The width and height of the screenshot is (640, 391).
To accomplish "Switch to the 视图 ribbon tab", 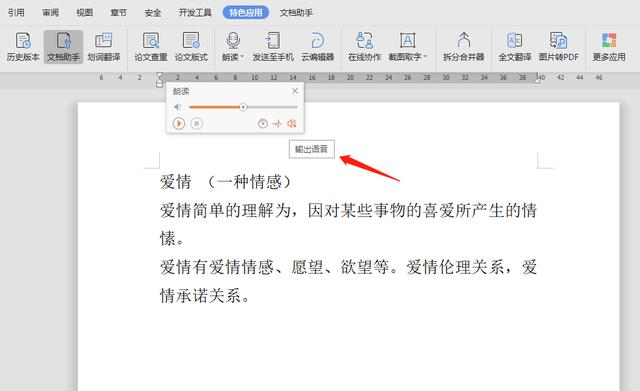I will pyautogui.click(x=84, y=13).
